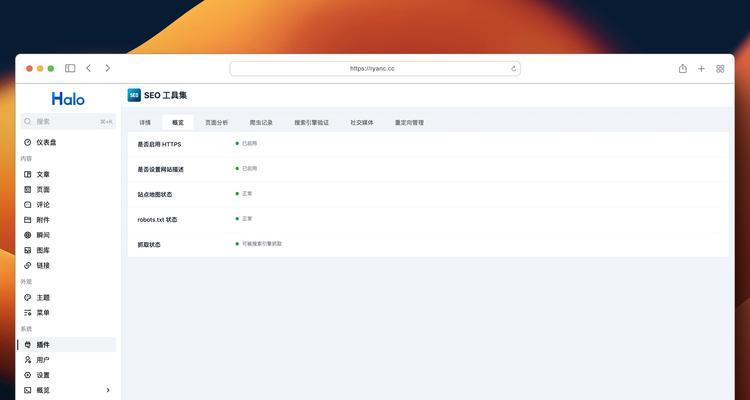
Task: Select 插件 plugins in the sidebar
Action: (x=68, y=344)
